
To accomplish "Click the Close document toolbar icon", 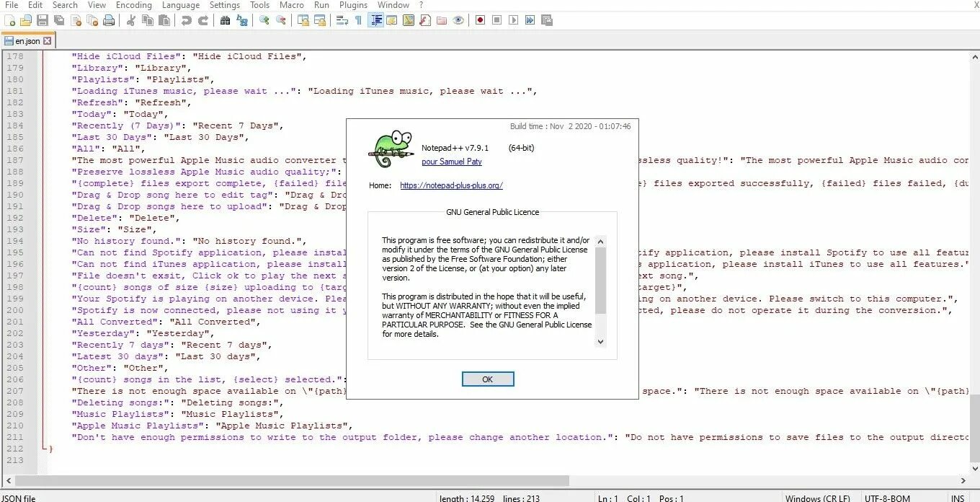I will point(76,20).
